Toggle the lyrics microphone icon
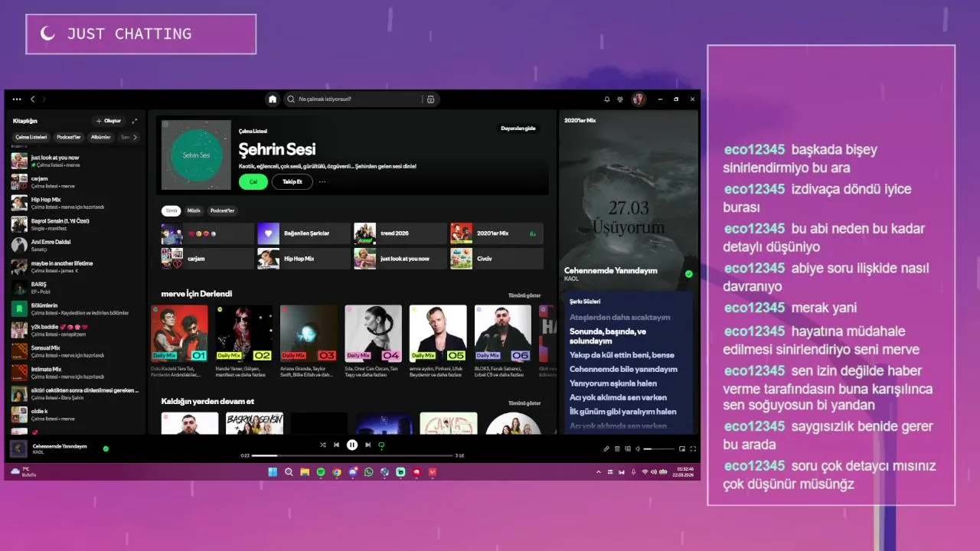Viewport: 980px width, 551px height. click(x=606, y=448)
